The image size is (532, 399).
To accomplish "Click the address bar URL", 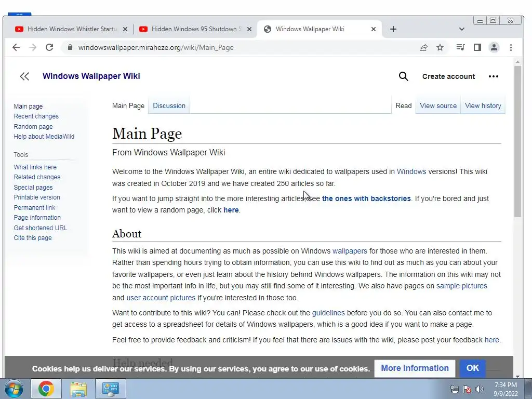I will tap(156, 47).
